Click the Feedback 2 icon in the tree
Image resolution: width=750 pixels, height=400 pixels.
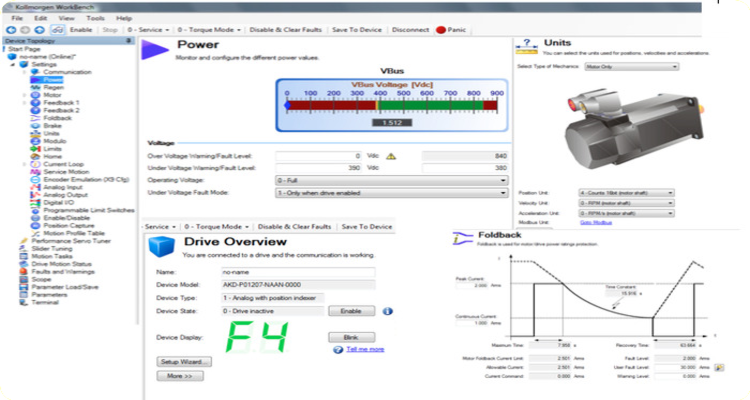pyautogui.click(x=35, y=110)
